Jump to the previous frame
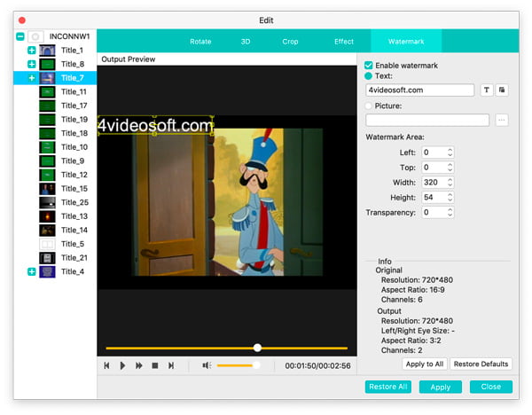Viewport: 532px width, 415px height. pyautogui.click(x=106, y=365)
